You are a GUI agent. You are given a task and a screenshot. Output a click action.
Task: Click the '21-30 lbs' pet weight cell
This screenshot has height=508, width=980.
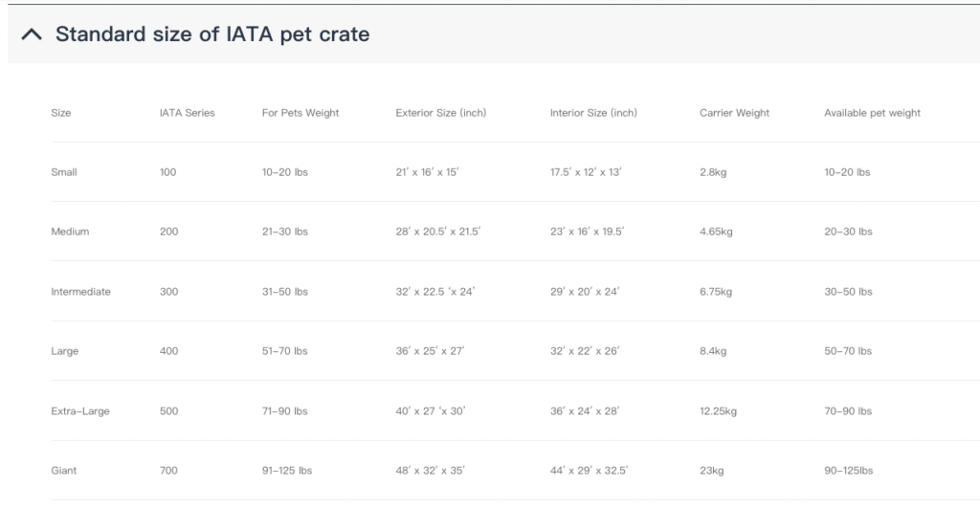[x=285, y=232]
